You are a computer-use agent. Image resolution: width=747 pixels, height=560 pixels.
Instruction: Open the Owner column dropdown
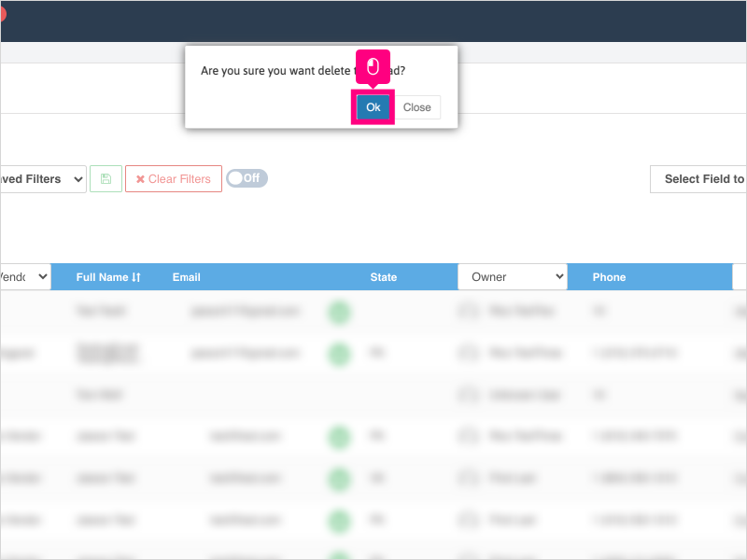tap(513, 276)
